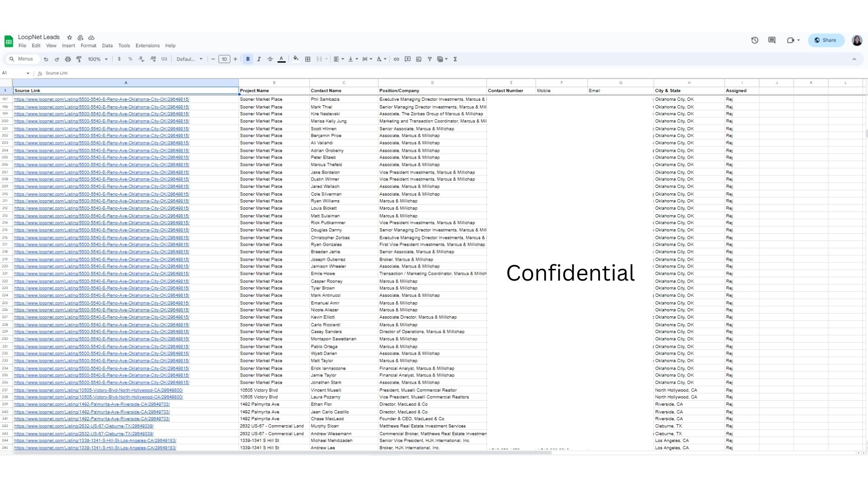Collapse the toolbar header with the chevron
Screen dimensions: 868x488
[x=854, y=59]
